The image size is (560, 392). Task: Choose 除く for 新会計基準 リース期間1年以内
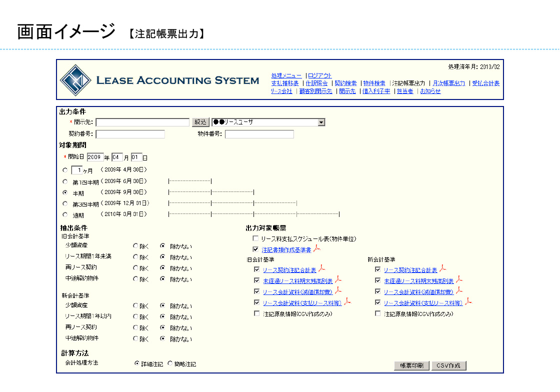click(x=135, y=316)
